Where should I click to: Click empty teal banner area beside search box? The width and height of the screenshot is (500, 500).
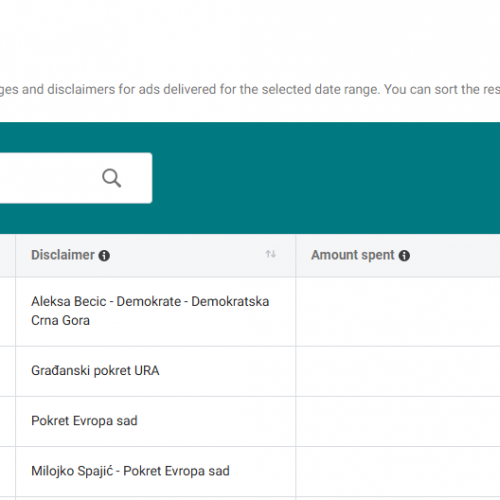pyautogui.click(x=326, y=178)
